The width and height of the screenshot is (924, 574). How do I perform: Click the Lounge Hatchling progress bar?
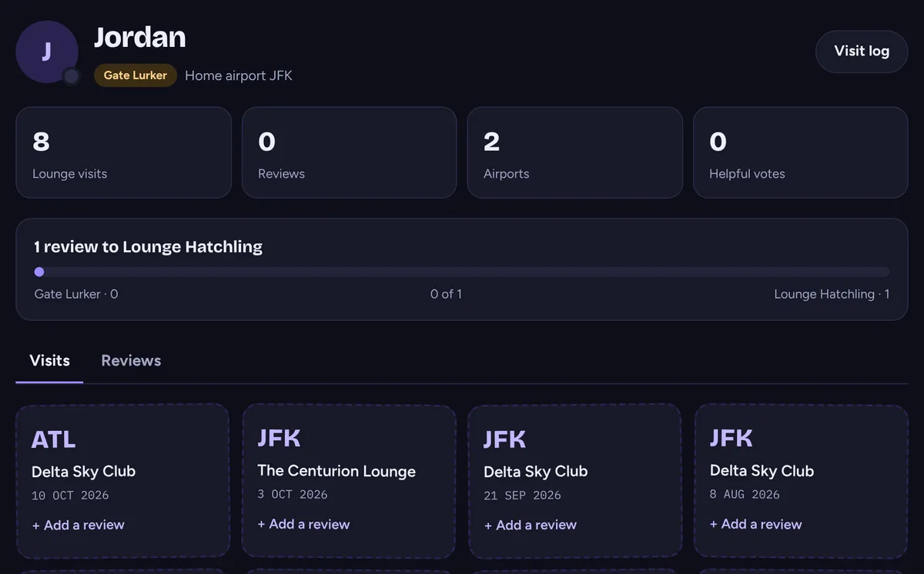click(x=462, y=272)
